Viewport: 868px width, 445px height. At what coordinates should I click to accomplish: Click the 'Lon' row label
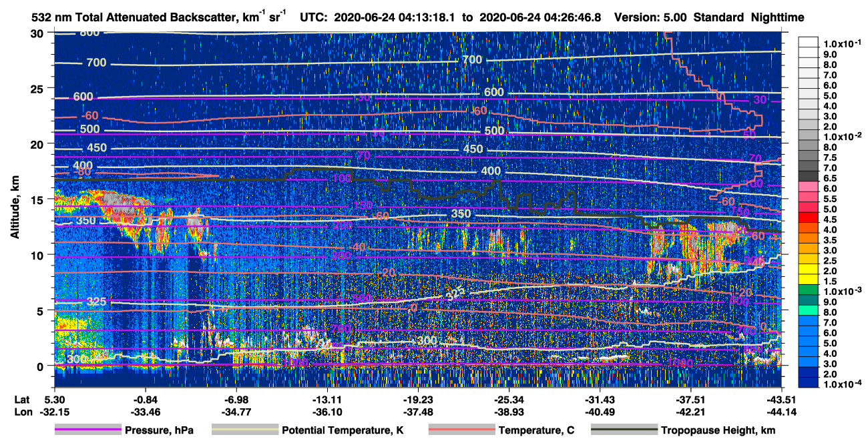[22, 412]
